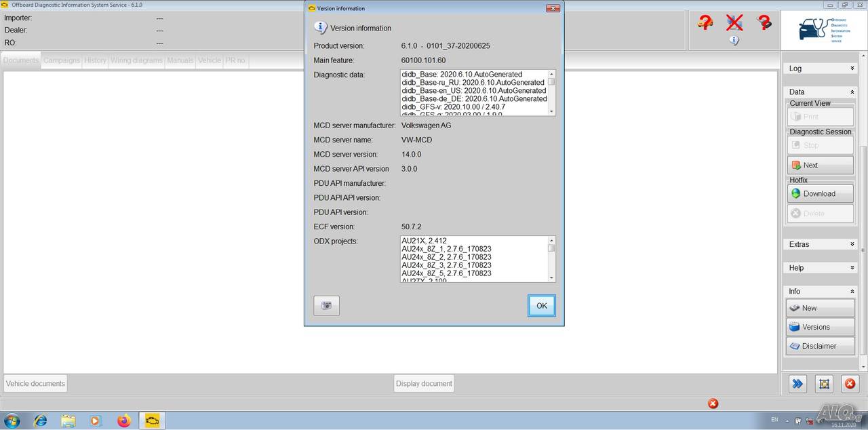Click the Disclaimer button
The image size is (868, 430).
point(821,346)
